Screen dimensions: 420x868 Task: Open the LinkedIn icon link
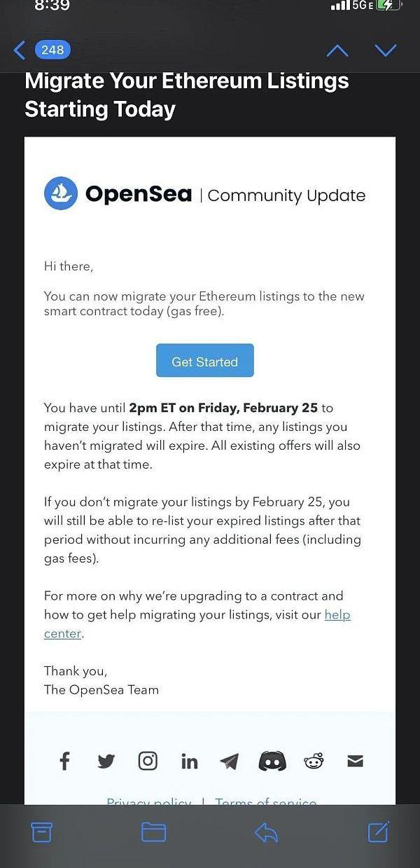click(189, 762)
